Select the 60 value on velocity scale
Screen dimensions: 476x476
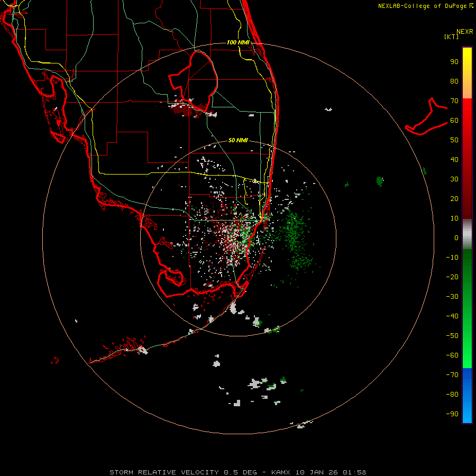(x=454, y=121)
